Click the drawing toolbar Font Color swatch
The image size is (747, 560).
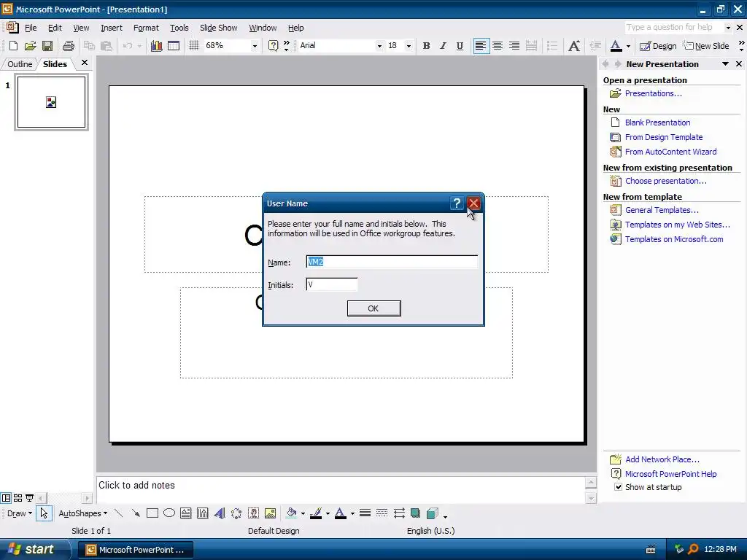[340, 513]
